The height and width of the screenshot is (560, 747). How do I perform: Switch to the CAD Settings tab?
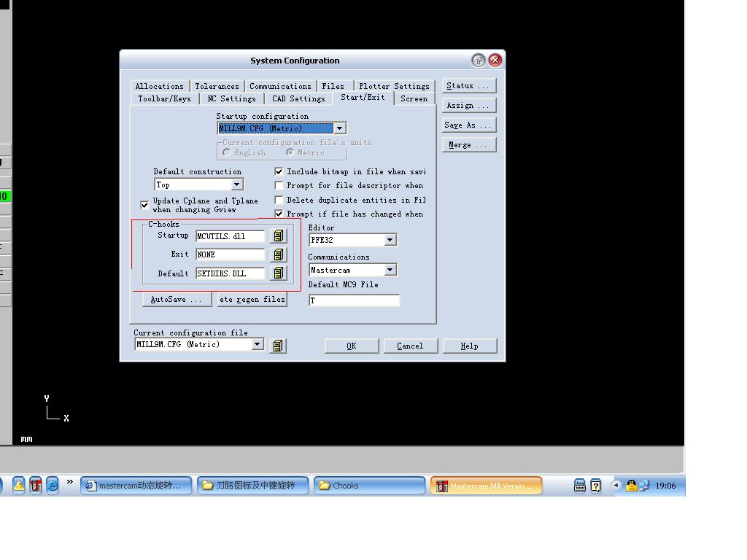coord(298,98)
